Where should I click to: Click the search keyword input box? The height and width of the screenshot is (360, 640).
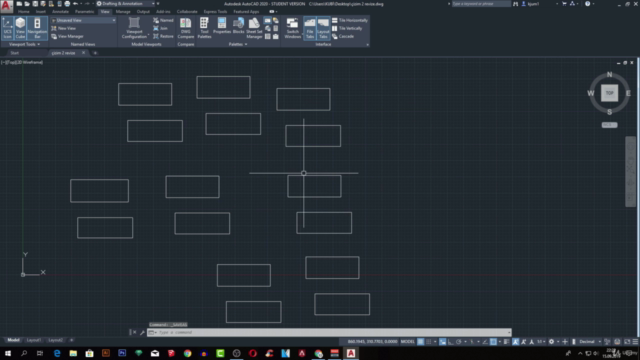pyautogui.click(x=481, y=4)
